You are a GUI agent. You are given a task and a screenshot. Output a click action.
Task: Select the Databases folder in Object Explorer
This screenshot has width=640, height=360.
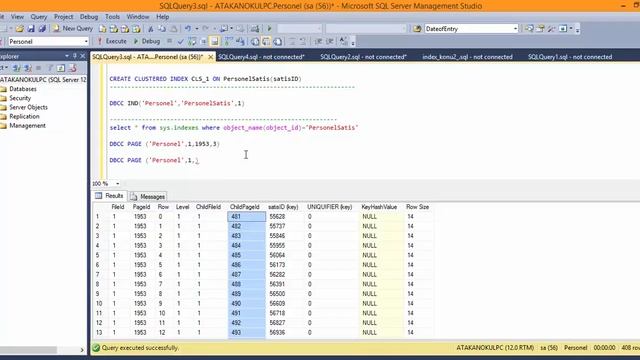[23, 89]
